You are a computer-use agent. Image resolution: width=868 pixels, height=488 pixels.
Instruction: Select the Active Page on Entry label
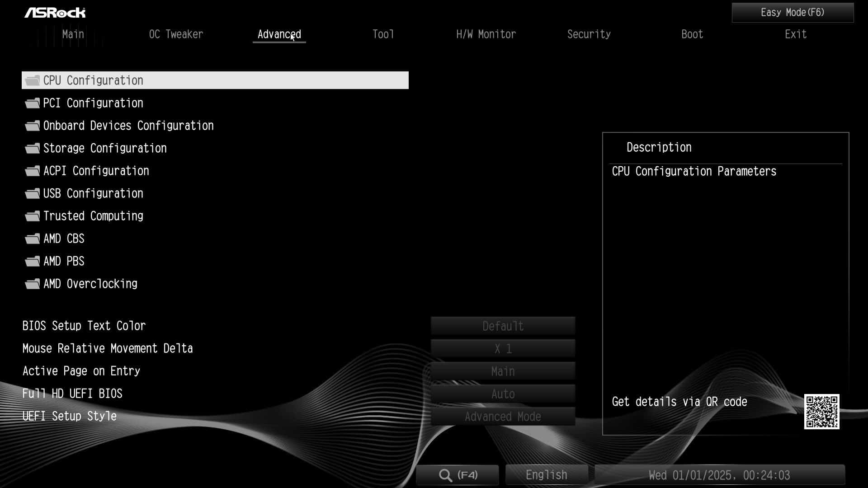tap(81, 371)
